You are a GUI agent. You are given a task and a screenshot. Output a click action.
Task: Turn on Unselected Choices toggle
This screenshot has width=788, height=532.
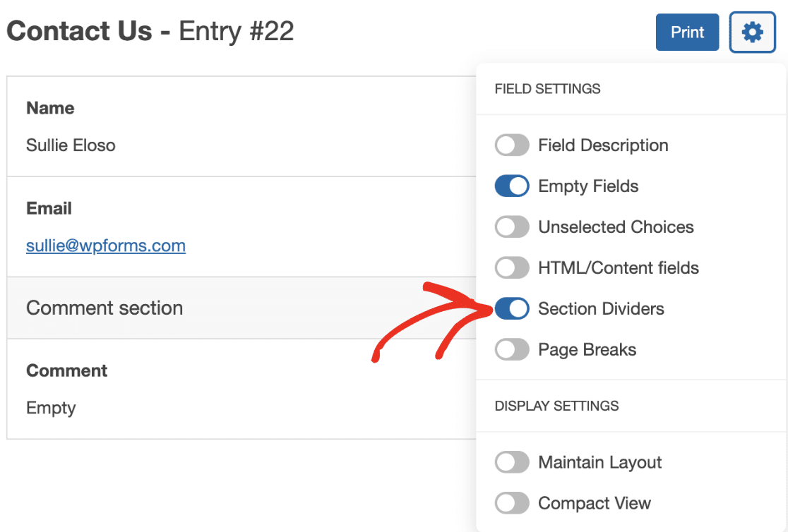[x=512, y=226]
